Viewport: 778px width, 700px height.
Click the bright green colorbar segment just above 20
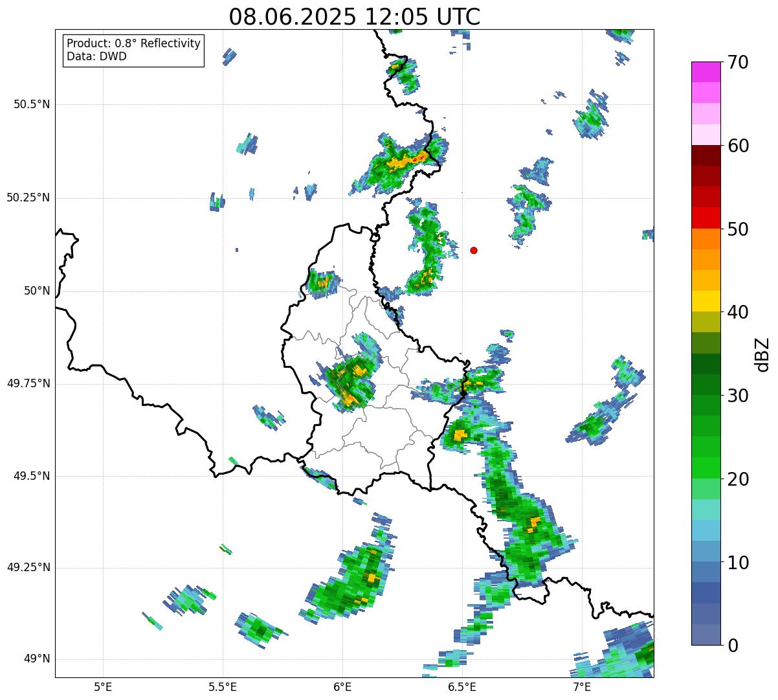(706, 468)
